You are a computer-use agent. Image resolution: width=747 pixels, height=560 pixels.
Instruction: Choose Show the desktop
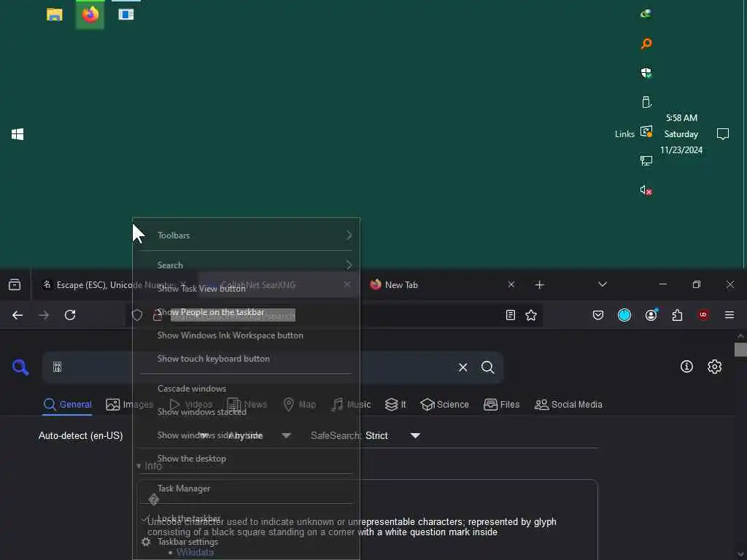pos(246,459)
